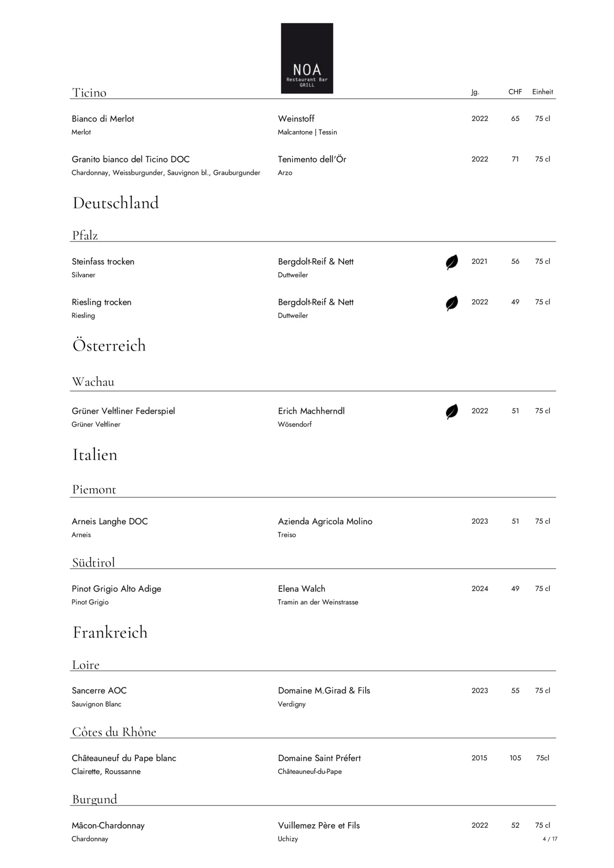Click the Einheit column header

(543, 92)
